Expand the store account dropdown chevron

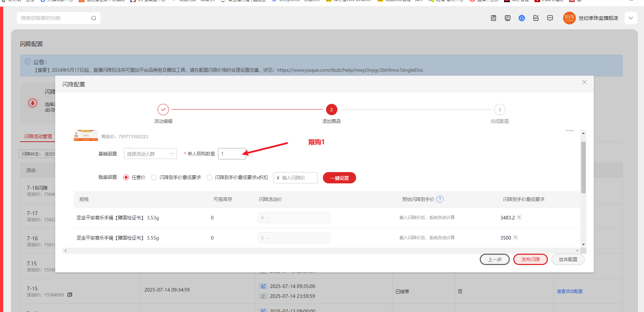click(x=631, y=18)
